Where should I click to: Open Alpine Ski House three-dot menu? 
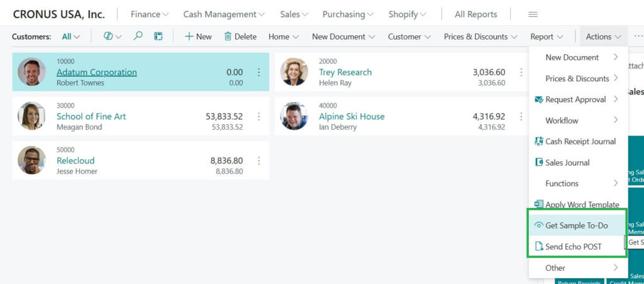521,116
